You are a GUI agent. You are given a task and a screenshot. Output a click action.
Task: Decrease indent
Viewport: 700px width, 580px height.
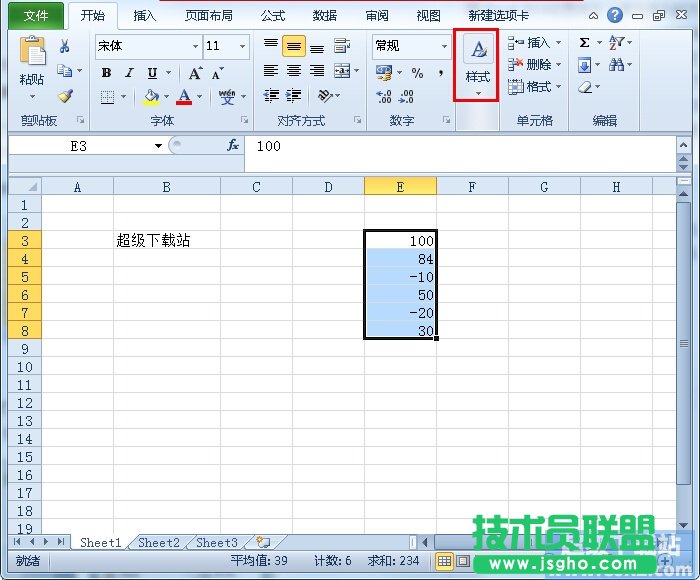click(x=271, y=96)
